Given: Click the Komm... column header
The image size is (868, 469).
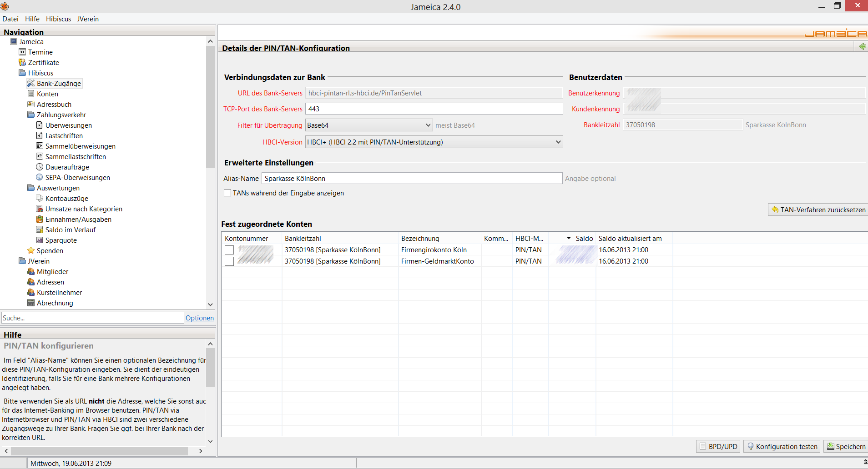Looking at the screenshot, I should (x=497, y=238).
